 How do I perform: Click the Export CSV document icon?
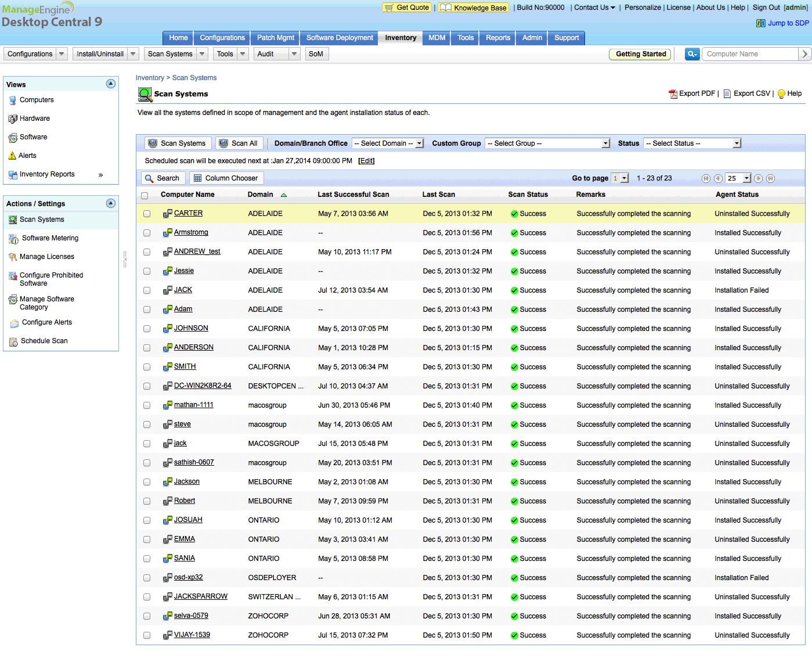pyautogui.click(x=727, y=94)
